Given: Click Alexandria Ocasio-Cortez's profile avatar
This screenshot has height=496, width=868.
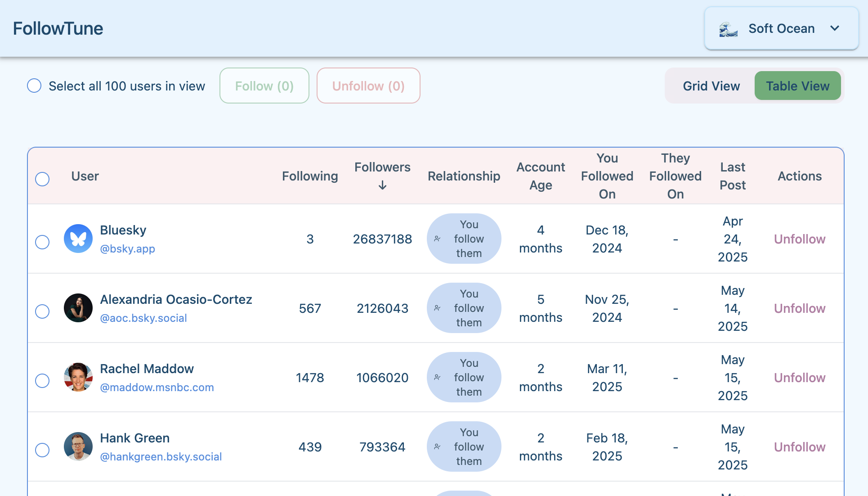Looking at the screenshot, I should tap(78, 308).
